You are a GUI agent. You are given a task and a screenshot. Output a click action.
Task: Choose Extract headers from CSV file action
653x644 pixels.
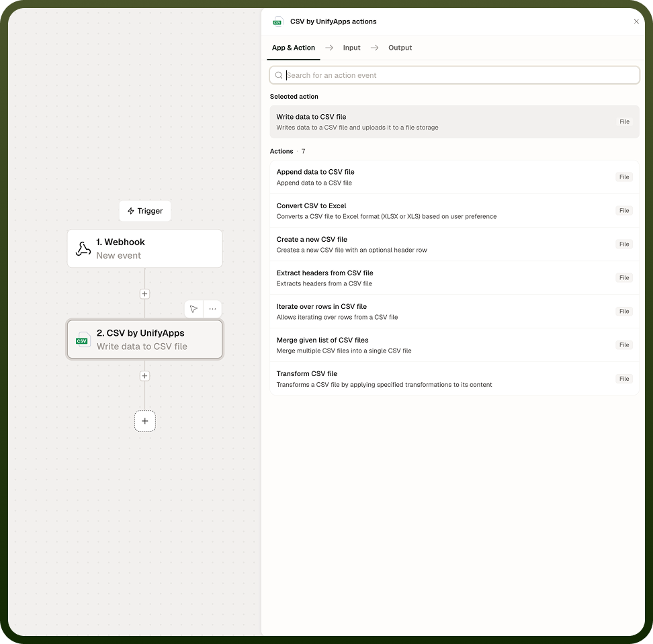pyautogui.click(x=454, y=278)
